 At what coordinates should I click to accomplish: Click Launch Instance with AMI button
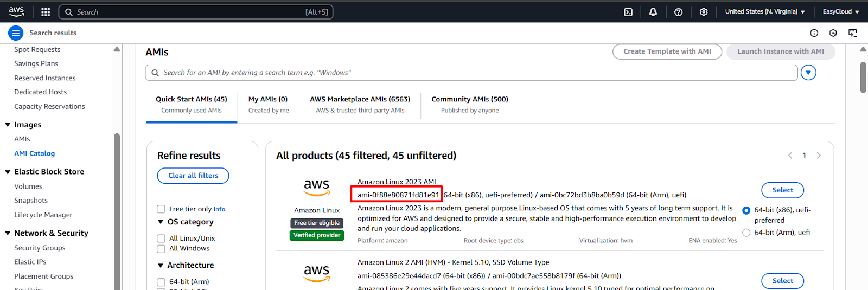781,51
